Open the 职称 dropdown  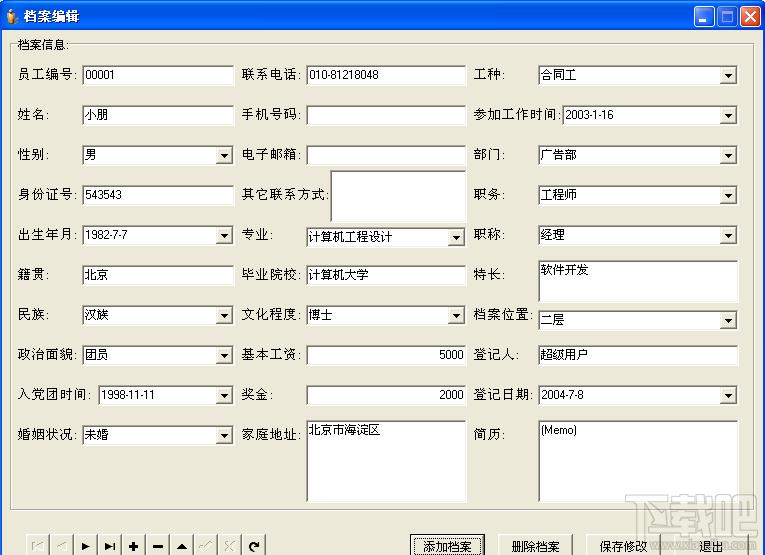(x=728, y=236)
